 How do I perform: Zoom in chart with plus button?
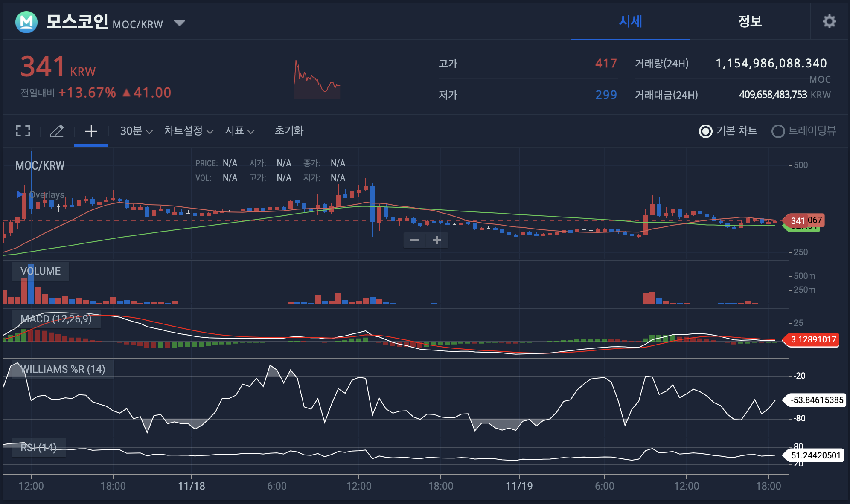437,240
